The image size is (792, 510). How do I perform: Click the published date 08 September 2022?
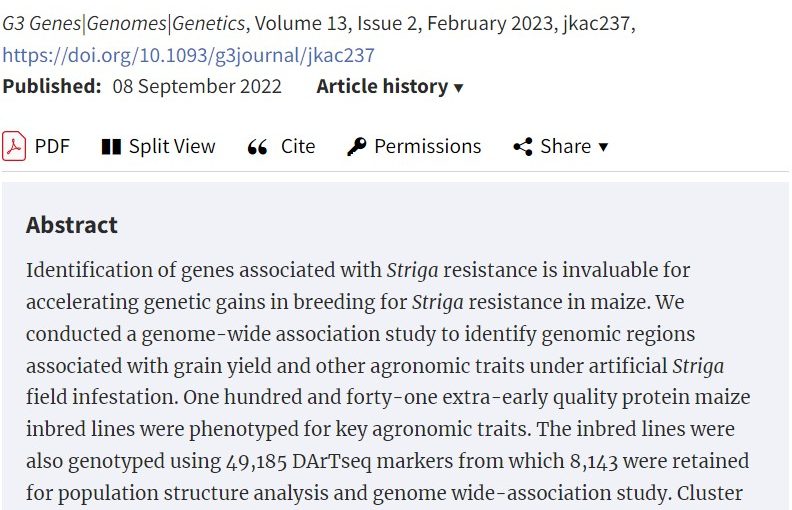[x=197, y=86]
